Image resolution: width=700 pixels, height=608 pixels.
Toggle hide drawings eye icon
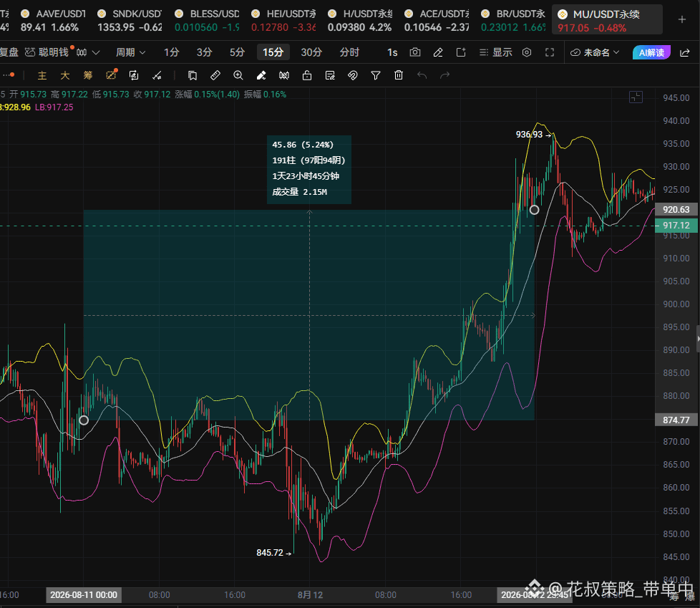(353, 75)
